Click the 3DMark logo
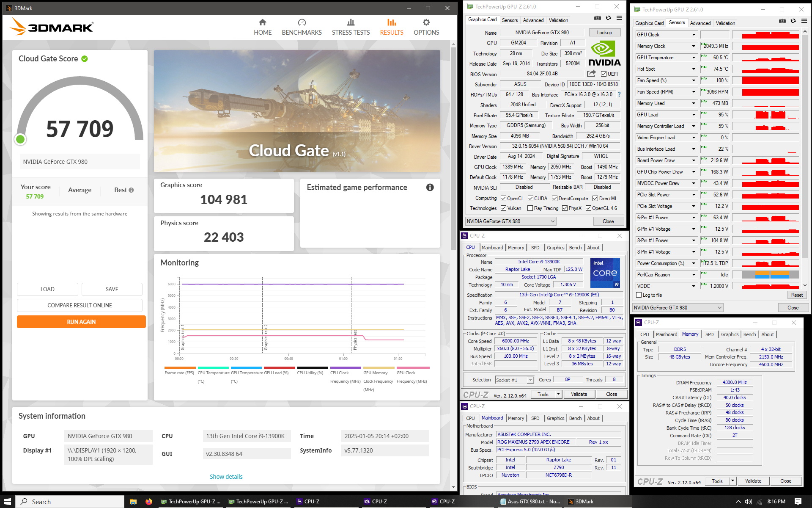Viewport: 812px width, 508px height. coord(51,27)
